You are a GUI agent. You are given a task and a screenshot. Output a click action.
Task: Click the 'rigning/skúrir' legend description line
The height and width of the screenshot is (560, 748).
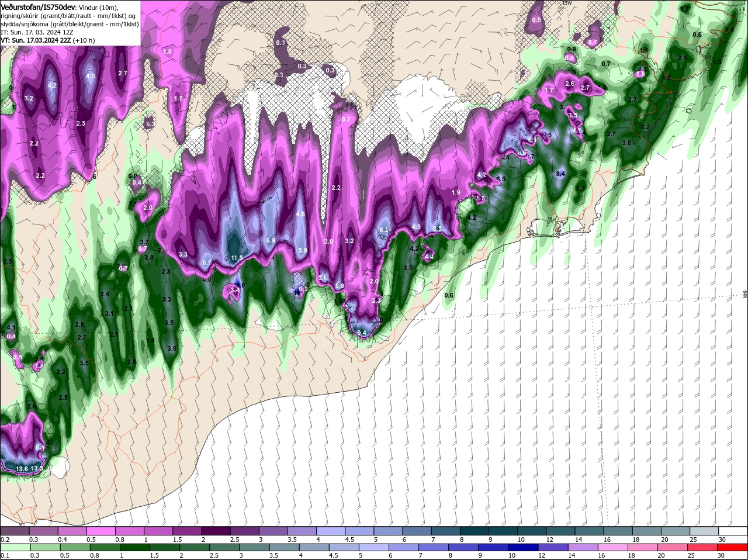(x=68, y=15)
